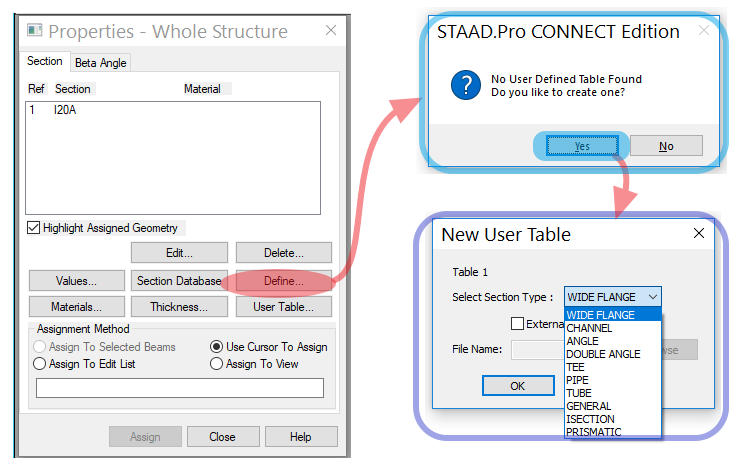Click the blue question mark icon
The width and height of the screenshot is (734, 470).
point(466,85)
